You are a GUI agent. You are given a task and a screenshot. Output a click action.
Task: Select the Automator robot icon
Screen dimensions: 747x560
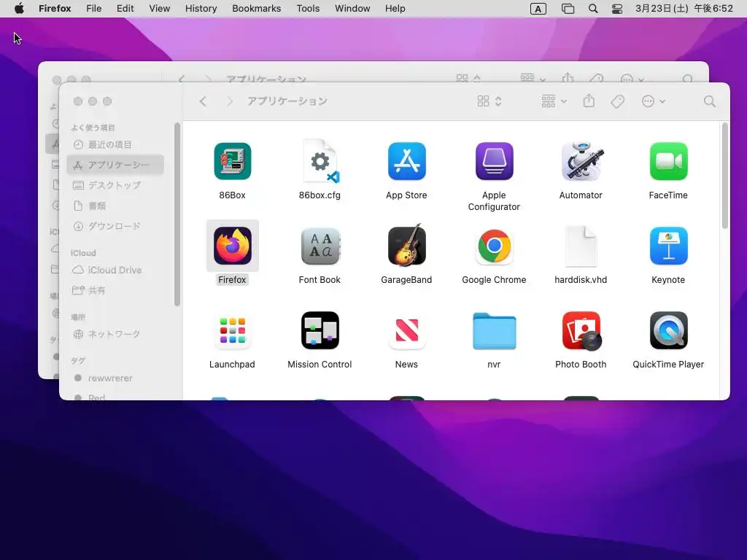point(581,161)
